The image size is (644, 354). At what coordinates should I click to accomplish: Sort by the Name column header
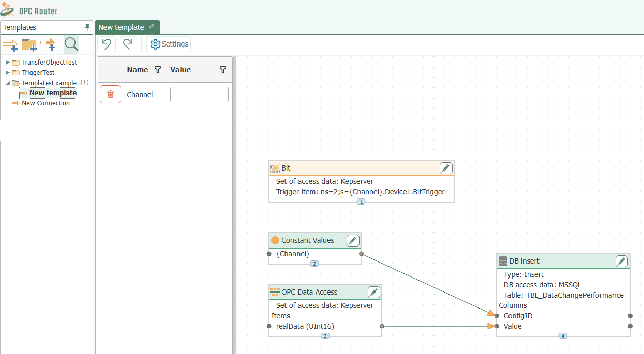pos(138,70)
